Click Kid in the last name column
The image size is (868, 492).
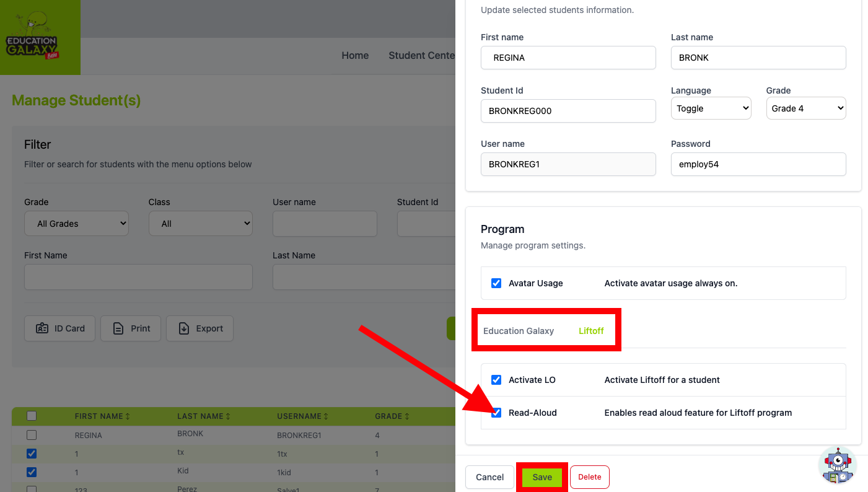click(183, 472)
